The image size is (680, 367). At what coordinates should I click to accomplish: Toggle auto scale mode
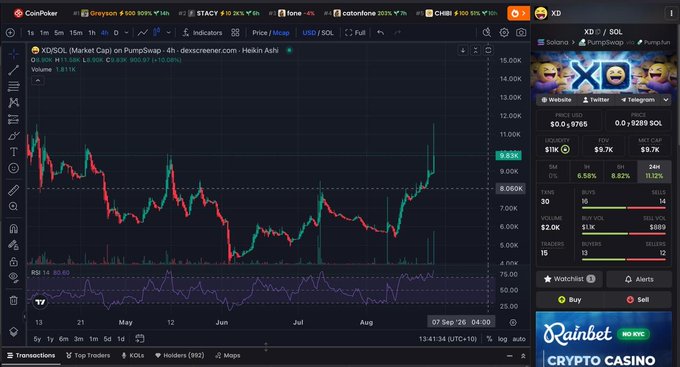(x=519, y=339)
